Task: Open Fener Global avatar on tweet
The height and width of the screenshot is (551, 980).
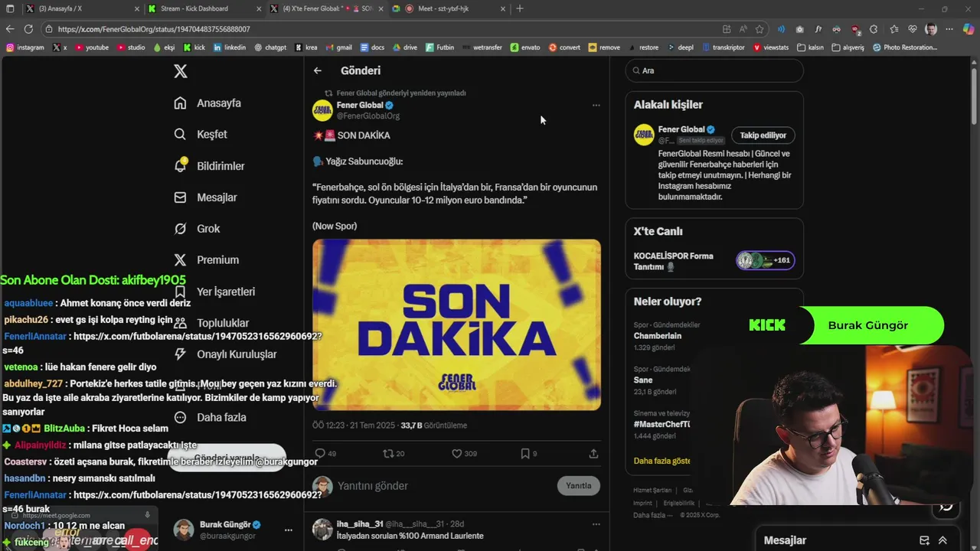Action: 322,110
